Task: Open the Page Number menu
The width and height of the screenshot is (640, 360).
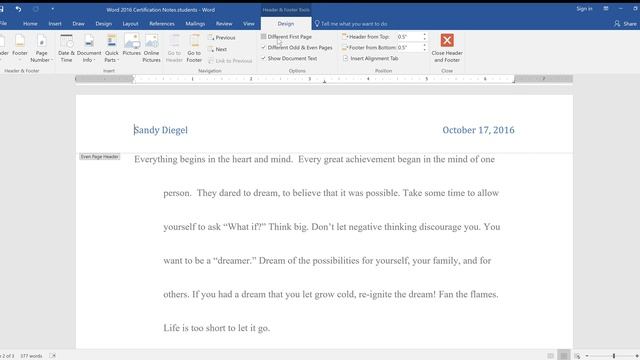Action: 42,48
